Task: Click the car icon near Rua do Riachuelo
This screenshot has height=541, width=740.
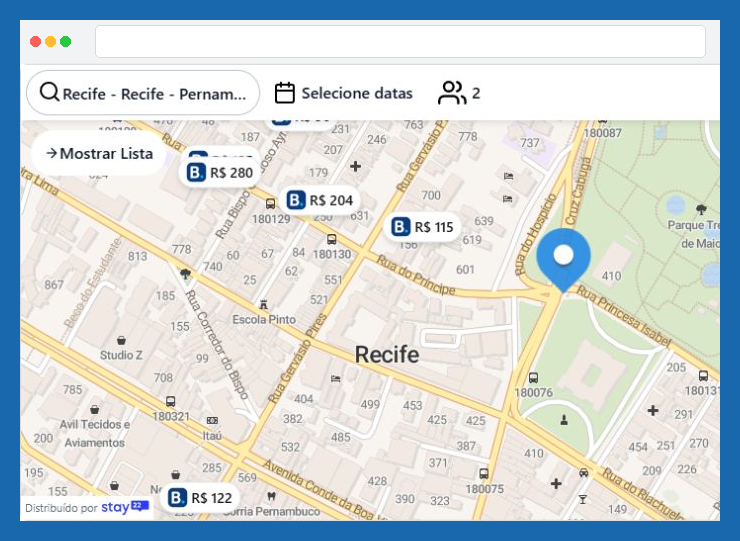Action: click(x=584, y=473)
